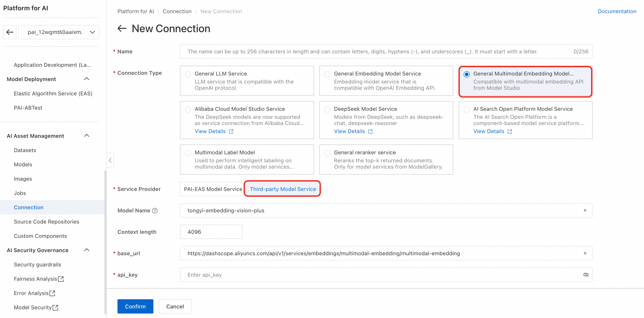Screen dimensions: 644x318
Task: Click the Model Name help question icon
Action: 155,211
